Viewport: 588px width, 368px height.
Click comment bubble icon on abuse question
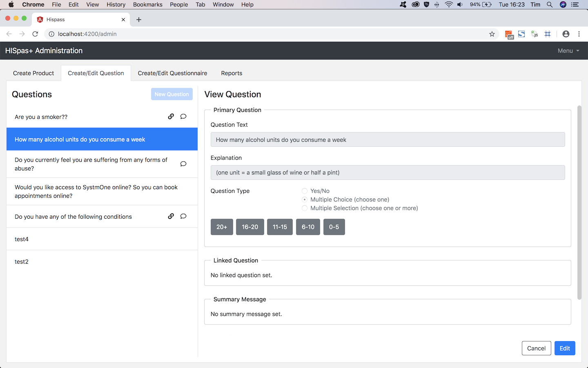click(183, 164)
